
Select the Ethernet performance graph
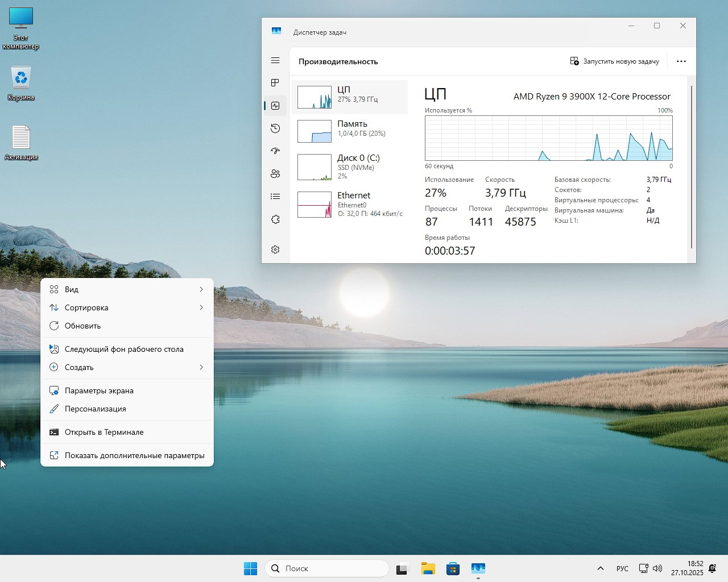(350, 205)
